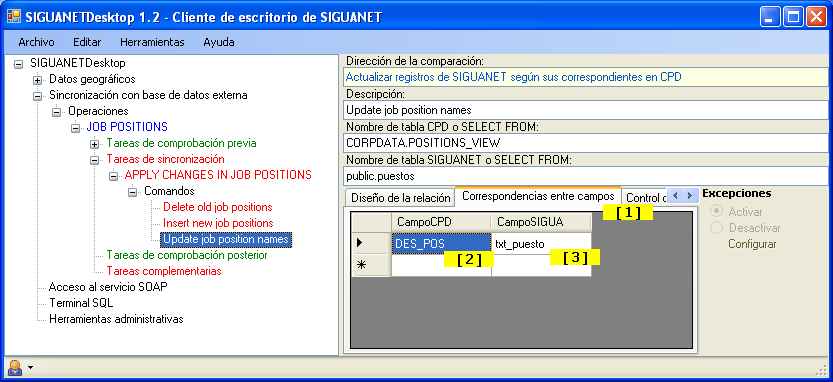Collapse the Comandos tree node
The image size is (833, 382).
pos(132,192)
